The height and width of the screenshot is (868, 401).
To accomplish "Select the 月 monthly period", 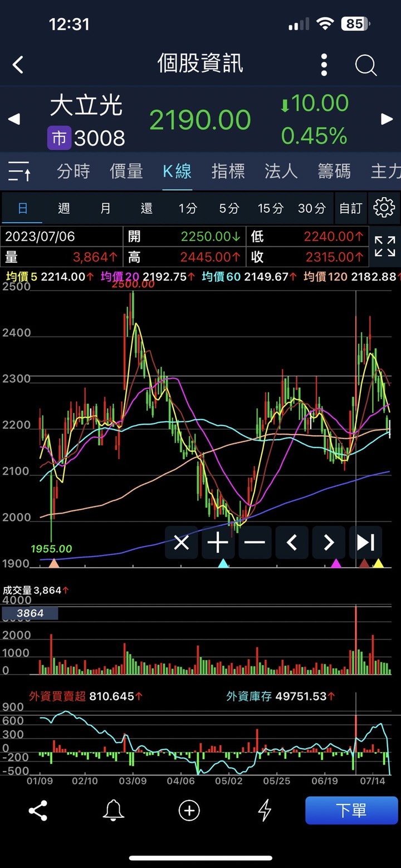I will coord(105,208).
